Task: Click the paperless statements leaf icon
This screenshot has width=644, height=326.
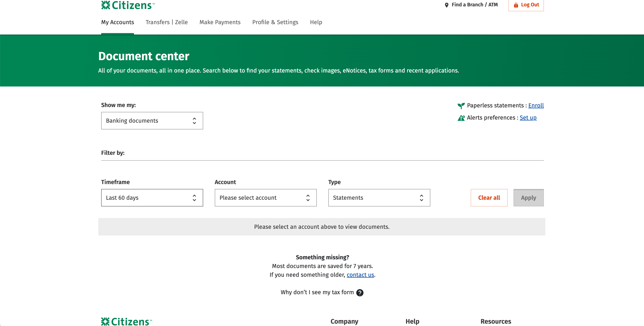Action: 461,106
